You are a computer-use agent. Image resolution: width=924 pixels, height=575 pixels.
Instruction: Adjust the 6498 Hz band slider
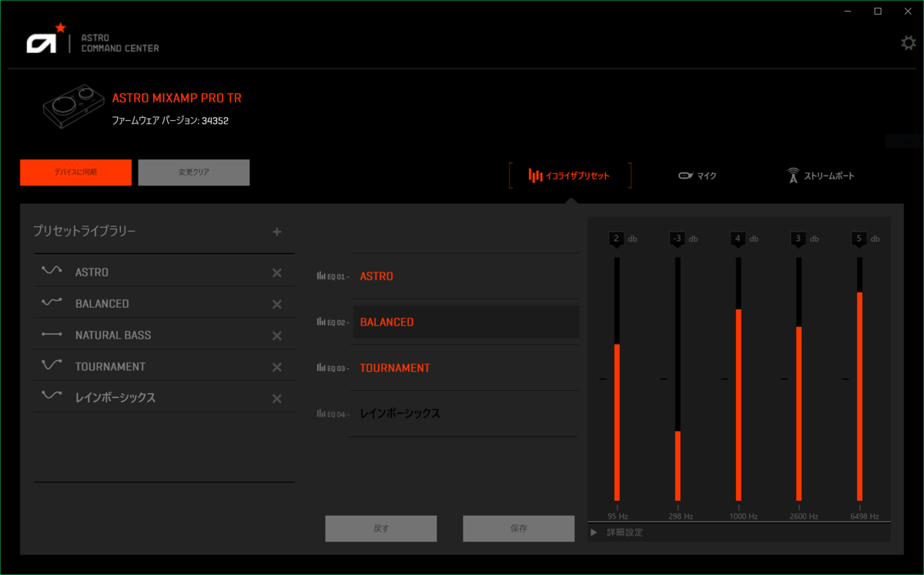[859, 379]
